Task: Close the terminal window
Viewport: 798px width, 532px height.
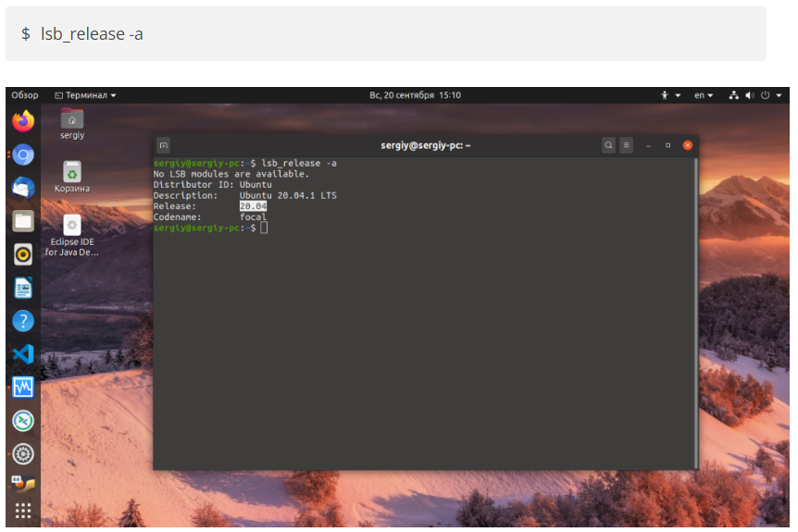Action: click(688, 145)
